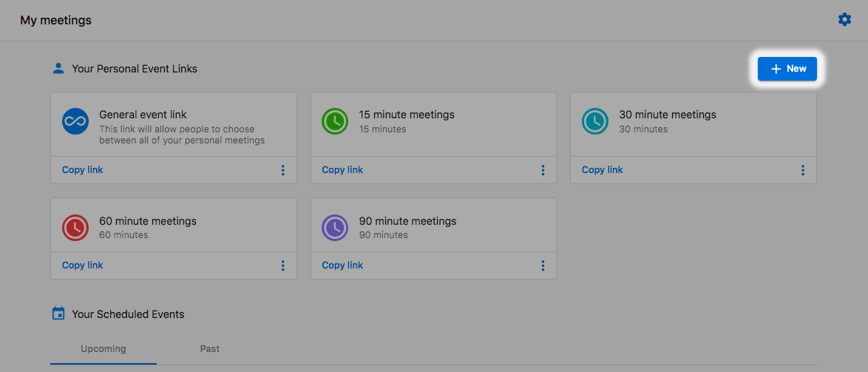Open more options for 60 minute meetings
868x372 pixels.
coord(282,266)
